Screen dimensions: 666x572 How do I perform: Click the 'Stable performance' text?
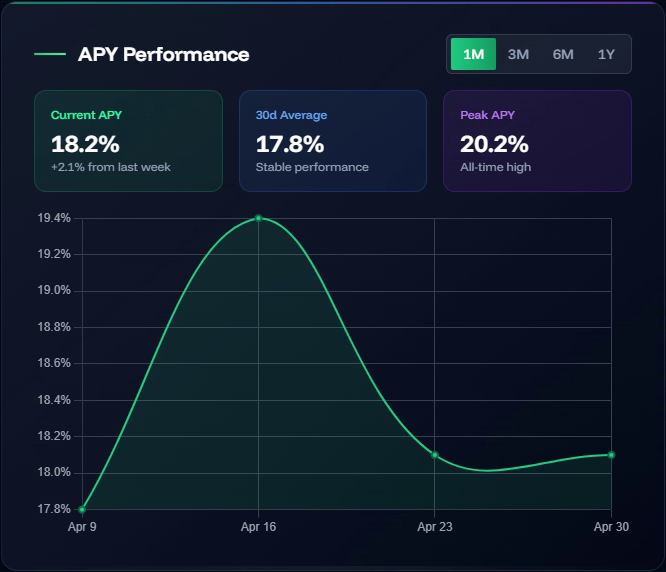(312, 167)
